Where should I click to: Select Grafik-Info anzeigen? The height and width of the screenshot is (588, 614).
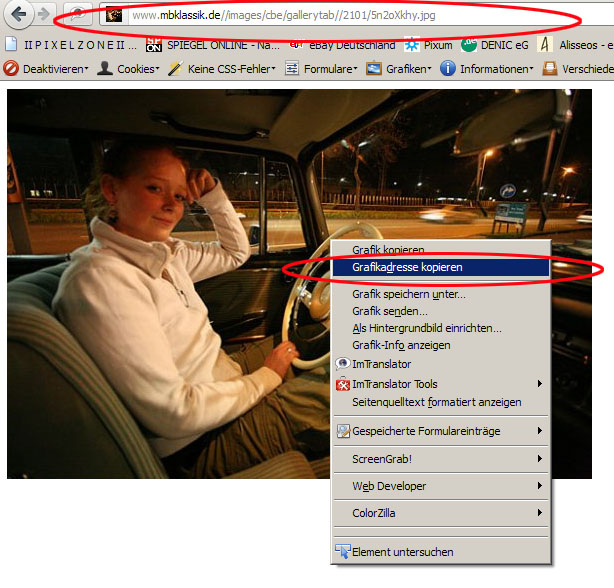pyautogui.click(x=441, y=345)
